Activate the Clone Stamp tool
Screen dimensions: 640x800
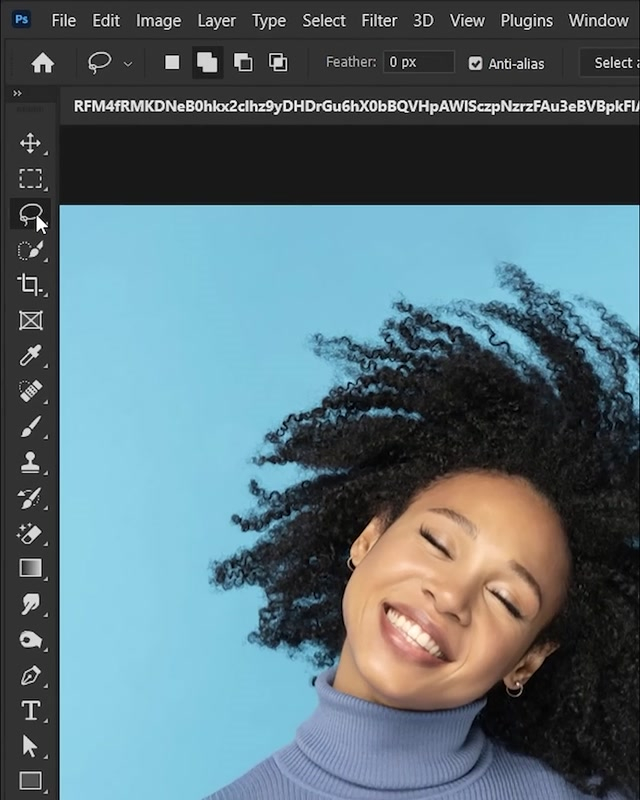click(30, 462)
